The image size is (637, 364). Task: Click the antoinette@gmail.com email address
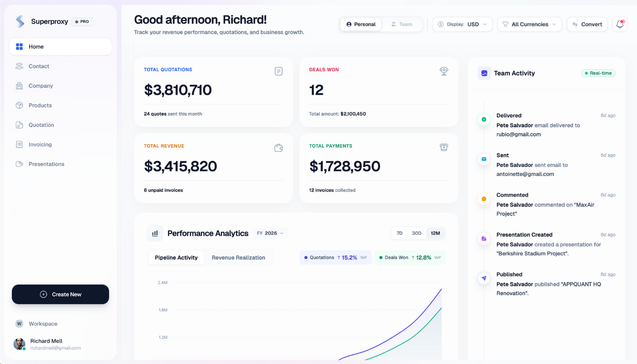525,174
